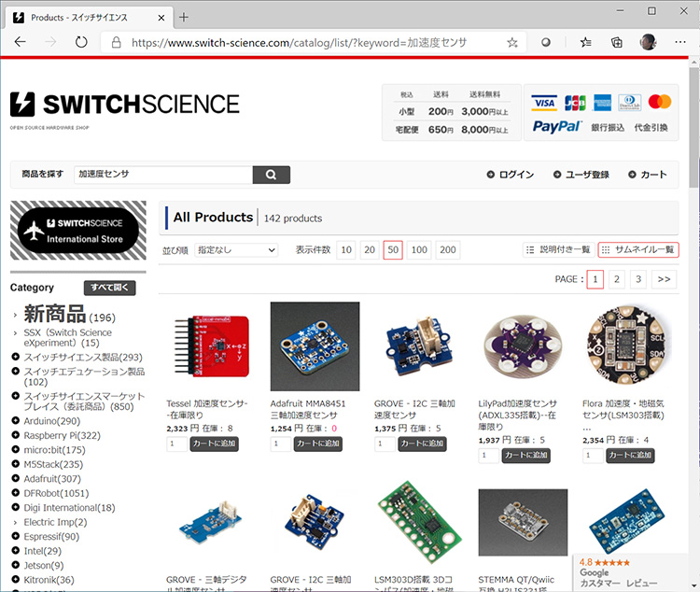Show 10 items per page

tap(346, 249)
